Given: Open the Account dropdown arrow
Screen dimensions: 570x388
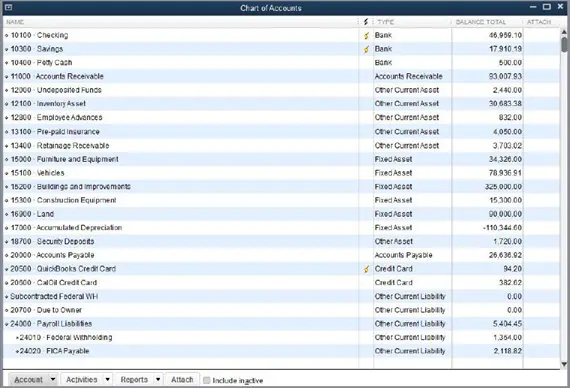Looking at the screenshot, I should click(x=53, y=380).
